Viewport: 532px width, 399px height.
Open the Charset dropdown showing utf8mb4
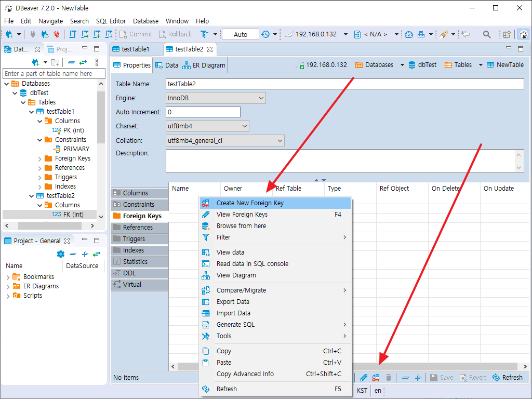tap(207, 126)
